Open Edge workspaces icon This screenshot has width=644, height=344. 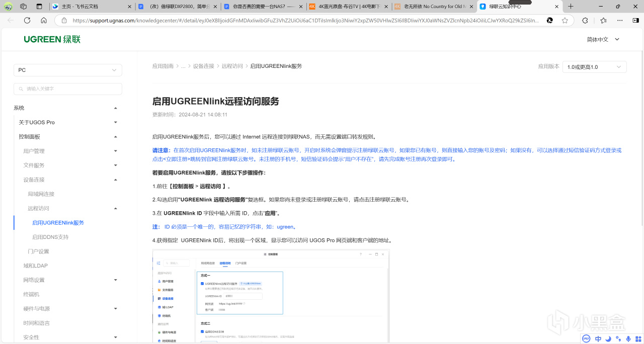tap(24, 7)
